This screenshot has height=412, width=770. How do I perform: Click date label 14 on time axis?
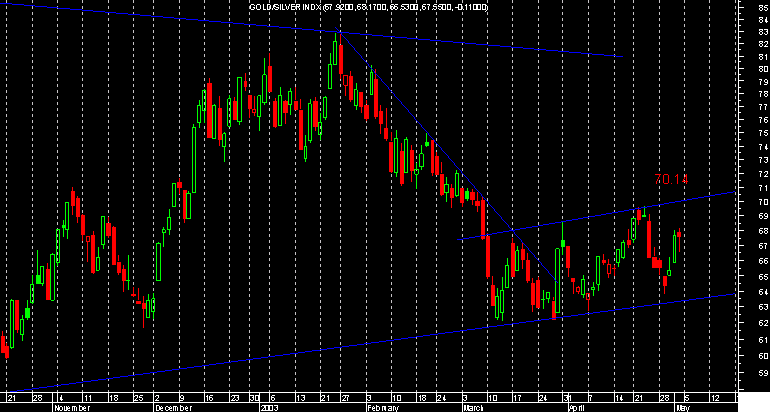[x=620, y=398]
